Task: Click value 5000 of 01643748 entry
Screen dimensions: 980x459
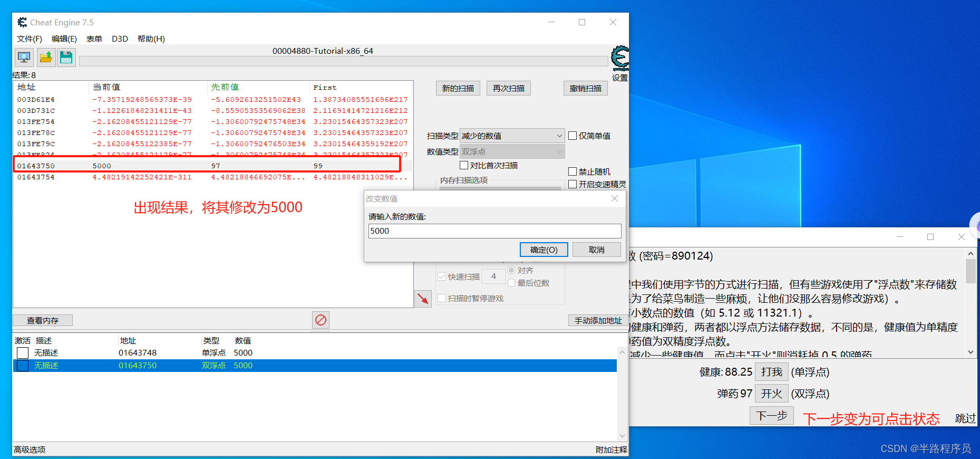Action: pyautogui.click(x=243, y=353)
